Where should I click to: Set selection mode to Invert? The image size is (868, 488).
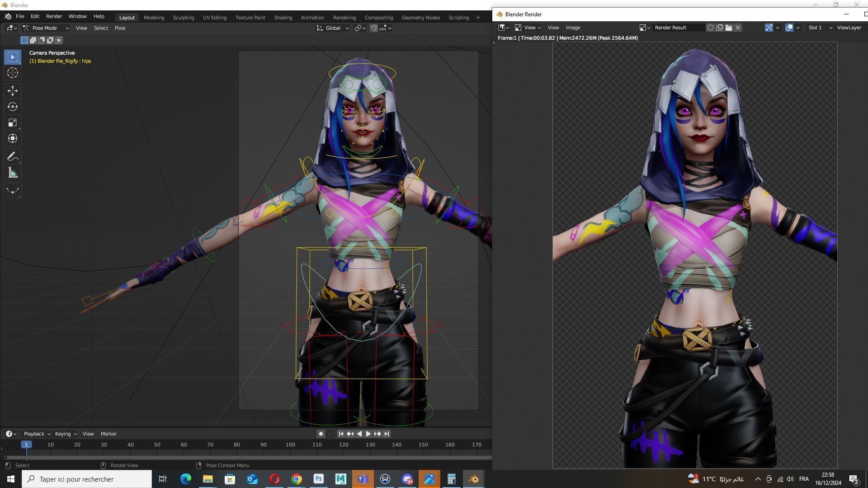click(x=50, y=40)
